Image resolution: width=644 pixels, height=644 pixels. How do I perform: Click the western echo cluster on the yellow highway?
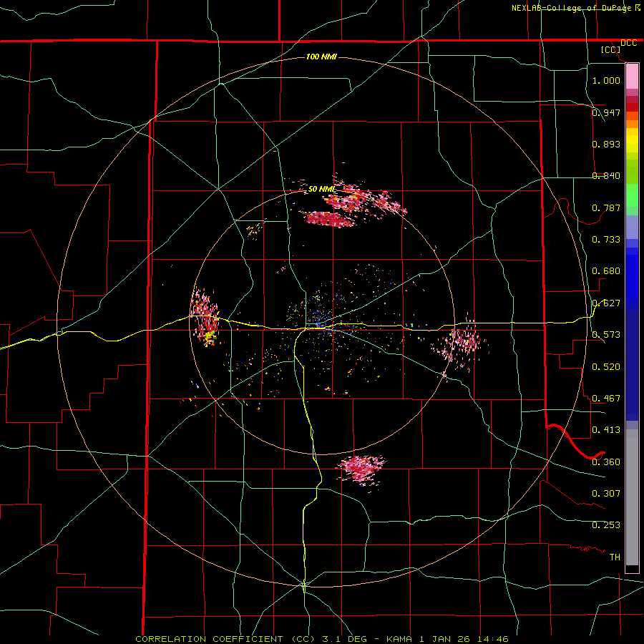point(205,318)
